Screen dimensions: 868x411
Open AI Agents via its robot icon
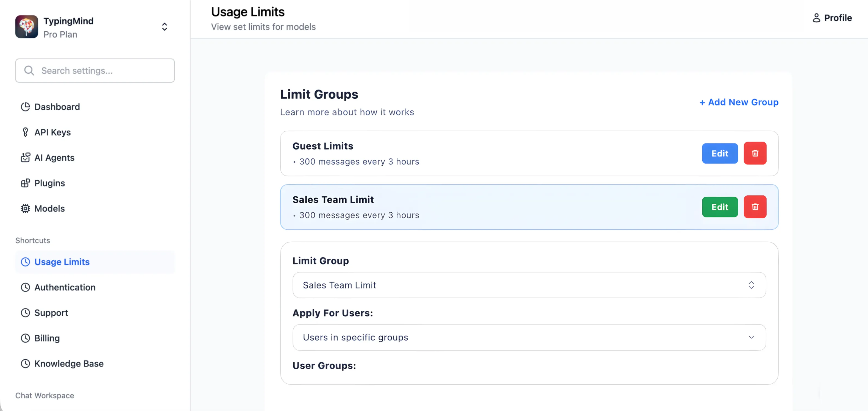pos(25,157)
